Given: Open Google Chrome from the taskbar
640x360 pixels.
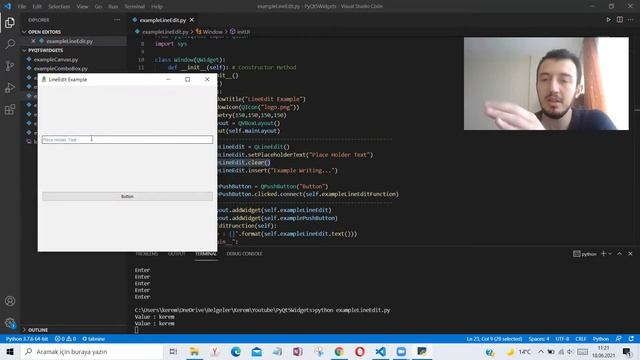Looking at the screenshot, I should pyautogui.click(x=339, y=351).
